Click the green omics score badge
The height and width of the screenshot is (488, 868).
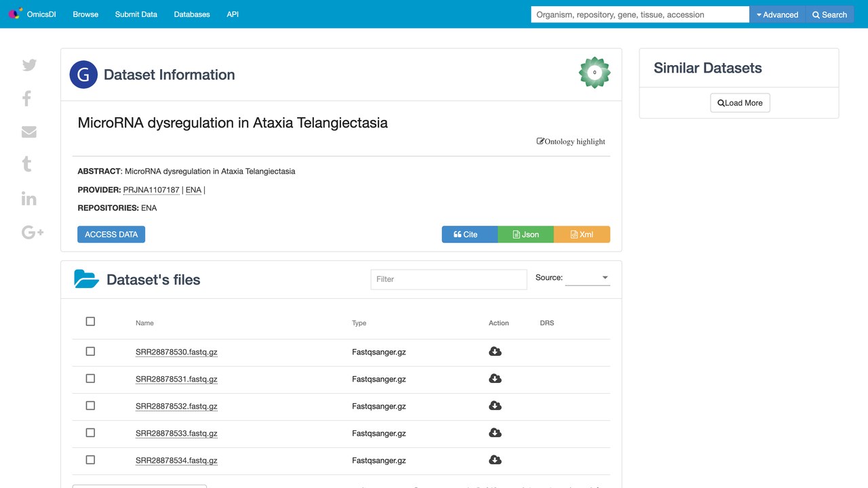[595, 73]
